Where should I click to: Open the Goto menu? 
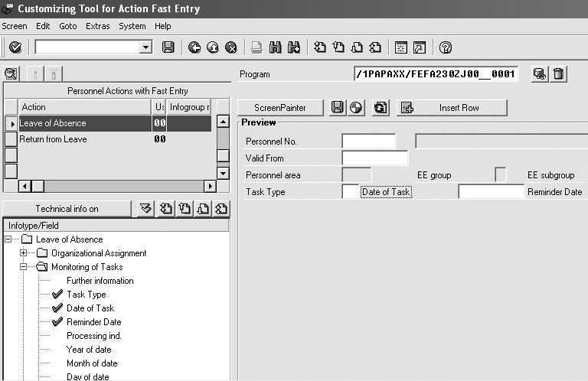(x=68, y=26)
